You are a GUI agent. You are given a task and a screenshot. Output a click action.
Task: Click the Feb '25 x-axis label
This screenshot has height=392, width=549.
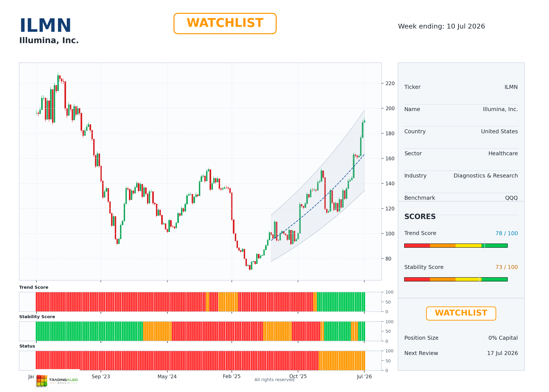(x=232, y=377)
